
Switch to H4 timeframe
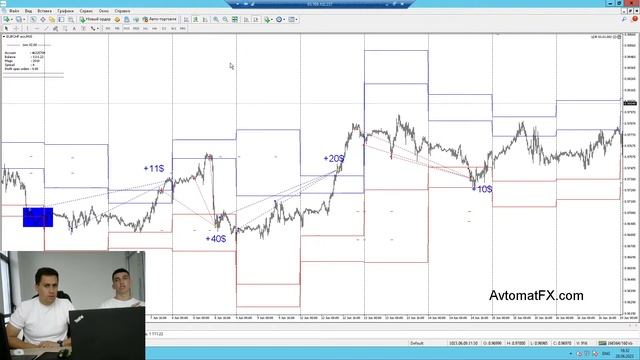[x=155, y=29]
